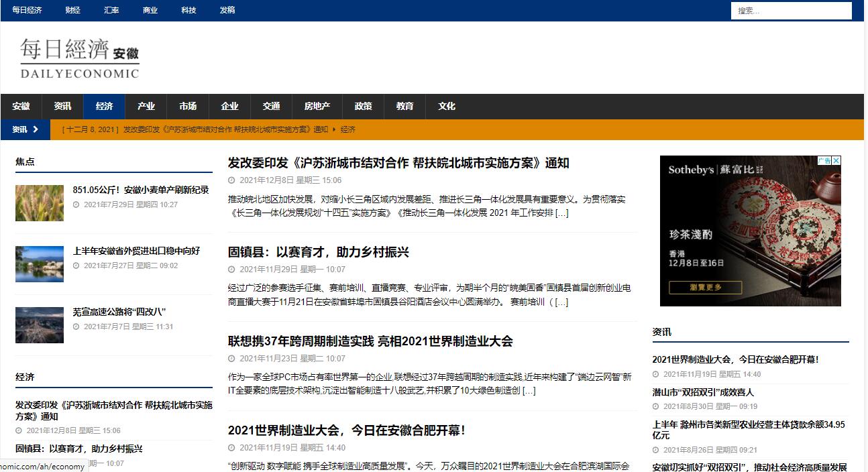Open the lakeside village thumbnail for 外贸 story
The height and width of the screenshot is (472, 868).
(40, 264)
